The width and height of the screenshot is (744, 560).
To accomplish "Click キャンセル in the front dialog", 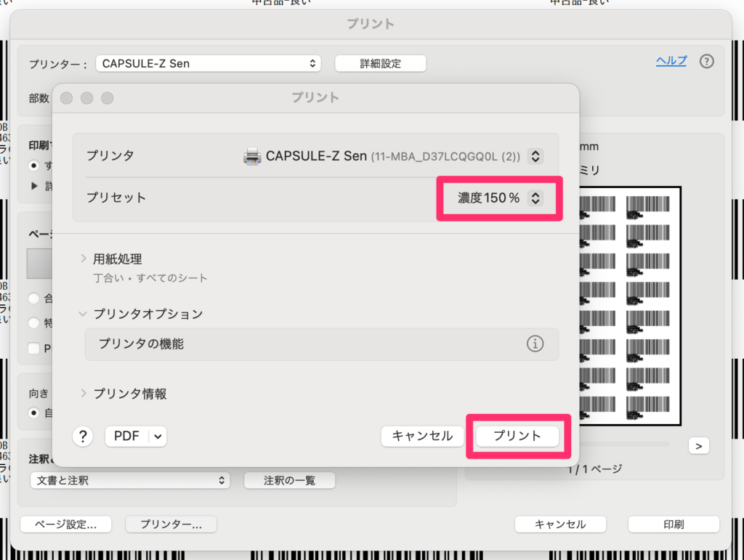I will coord(422,436).
